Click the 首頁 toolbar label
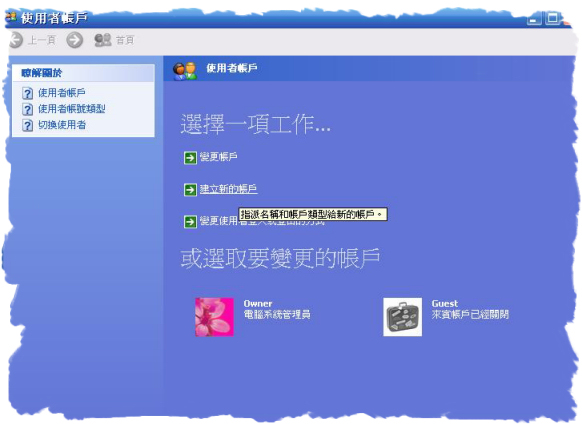582x426 pixels. (x=125, y=40)
